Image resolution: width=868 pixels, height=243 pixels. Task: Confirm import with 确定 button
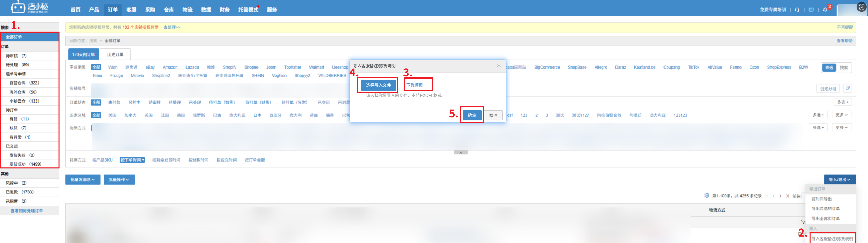pos(472,115)
